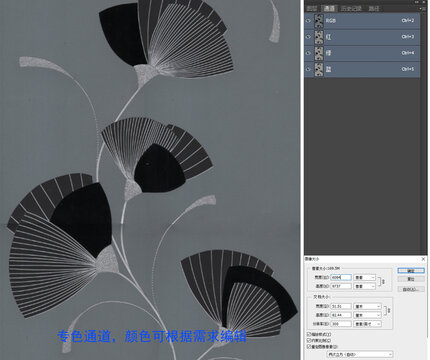Click the pixel dimensions constrain link icon
This screenshot has height=360, width=430.
point(383,282)
